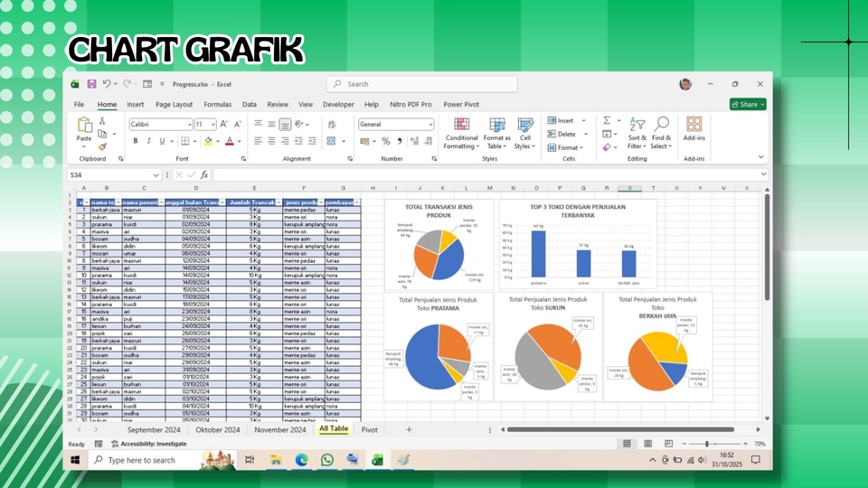
Task: Toggle Bold formatting
Action: pos(136,141)
